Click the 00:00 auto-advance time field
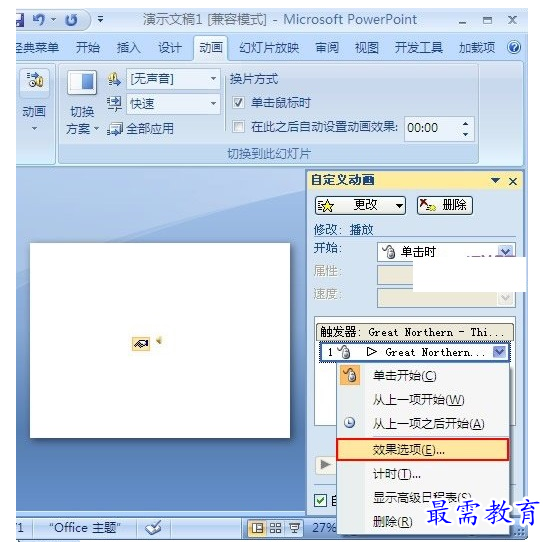The image size is (548, 544). 432,128
